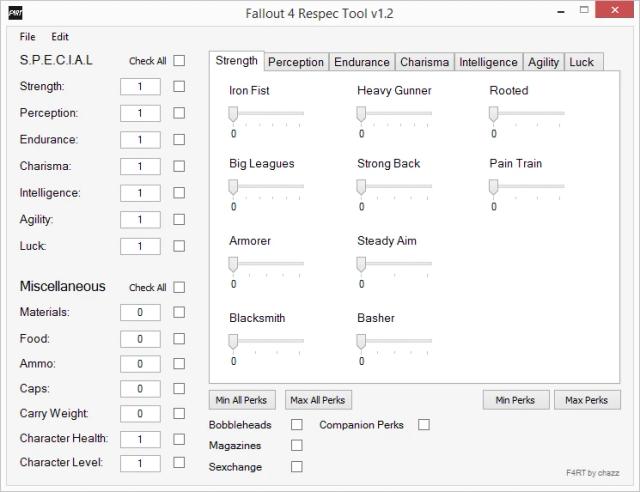Click the Intelligence value input field
The height and width of the screenshot is (492, 640).
140,193
